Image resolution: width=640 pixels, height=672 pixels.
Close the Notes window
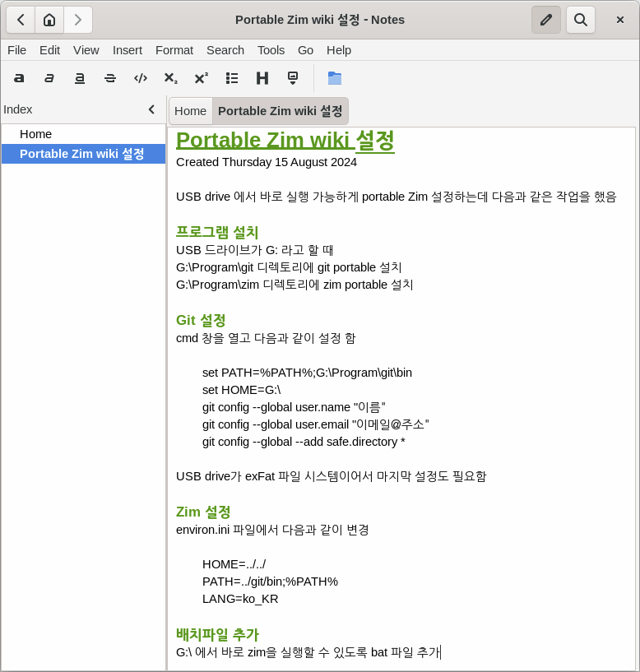click(620, 20)
